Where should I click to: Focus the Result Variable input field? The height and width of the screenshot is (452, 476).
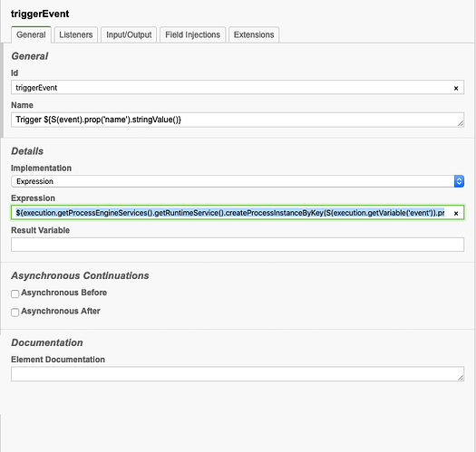pos(238,245)
